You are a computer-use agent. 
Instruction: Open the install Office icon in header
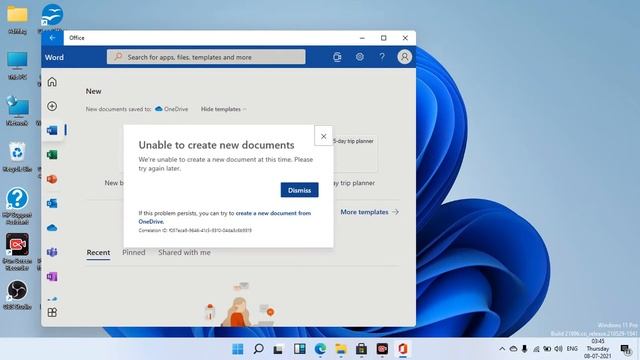[337, 57]
